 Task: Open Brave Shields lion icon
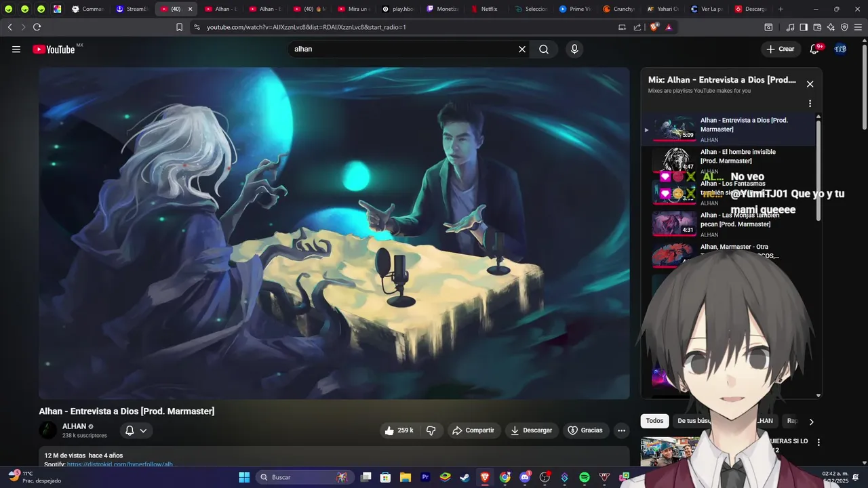654,27
